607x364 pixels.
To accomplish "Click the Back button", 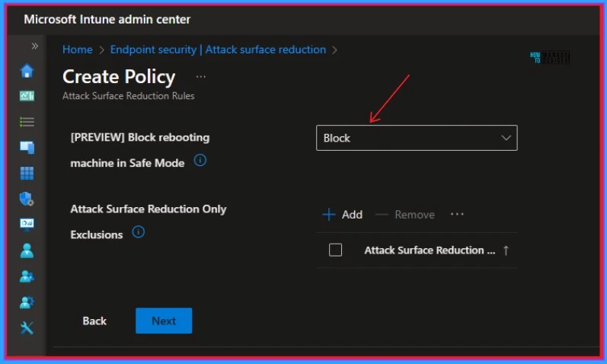I will pos(94,321).
